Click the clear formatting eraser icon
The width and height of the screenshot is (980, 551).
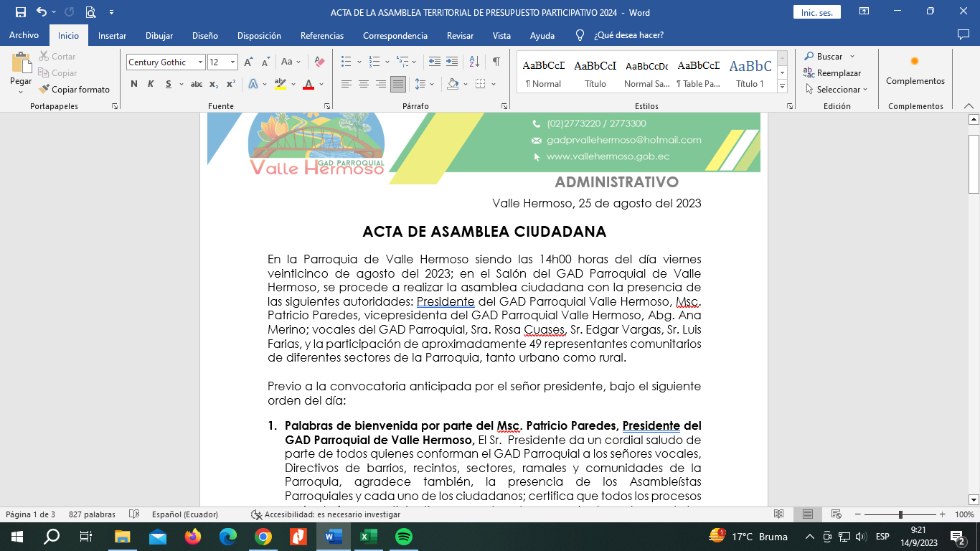tap(320, 62)
